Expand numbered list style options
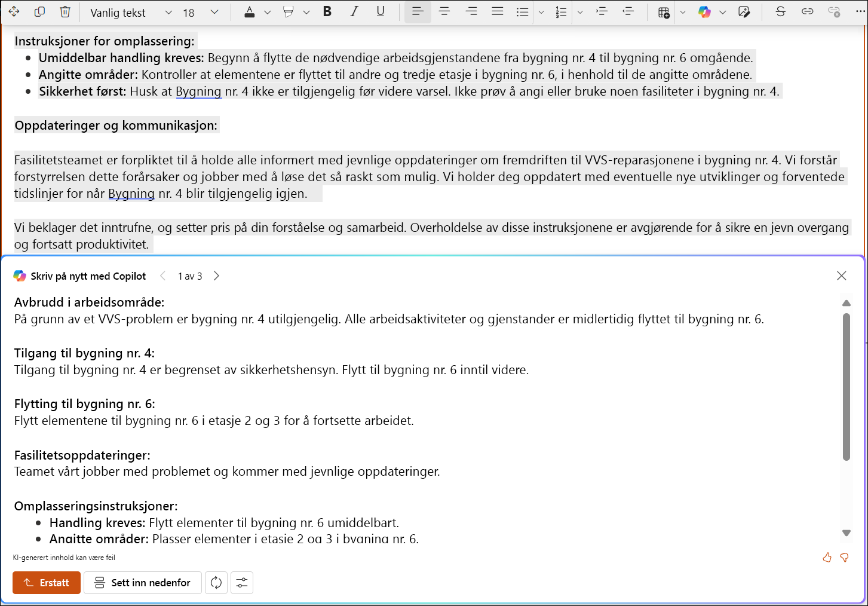This screenshot has height=606, width=868. (579, 13)
